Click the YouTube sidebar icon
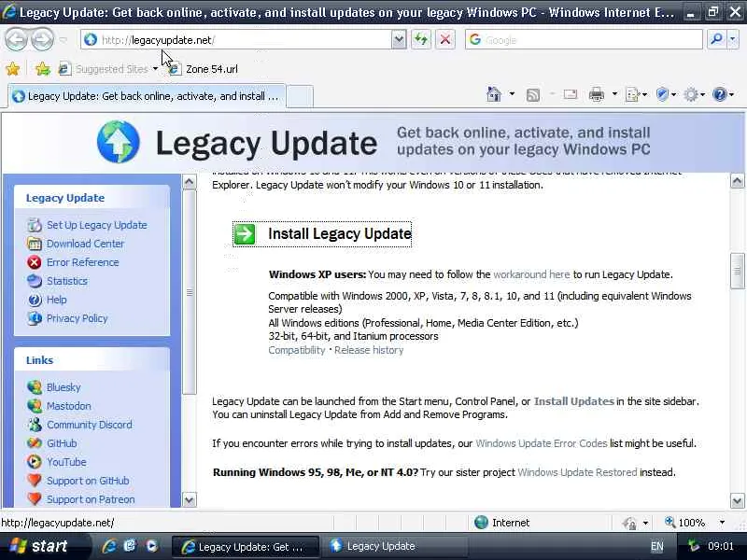Screen dimensions: 747x560 (x=34, y=462)
